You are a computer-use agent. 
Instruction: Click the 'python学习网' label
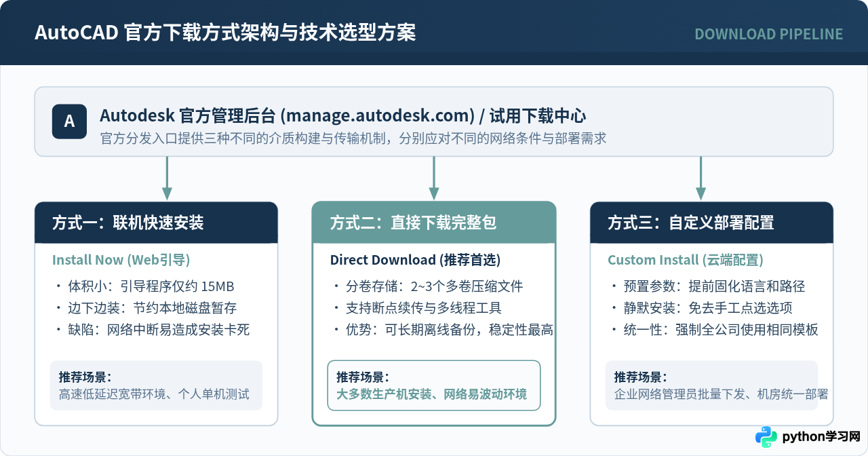(821, 437)
